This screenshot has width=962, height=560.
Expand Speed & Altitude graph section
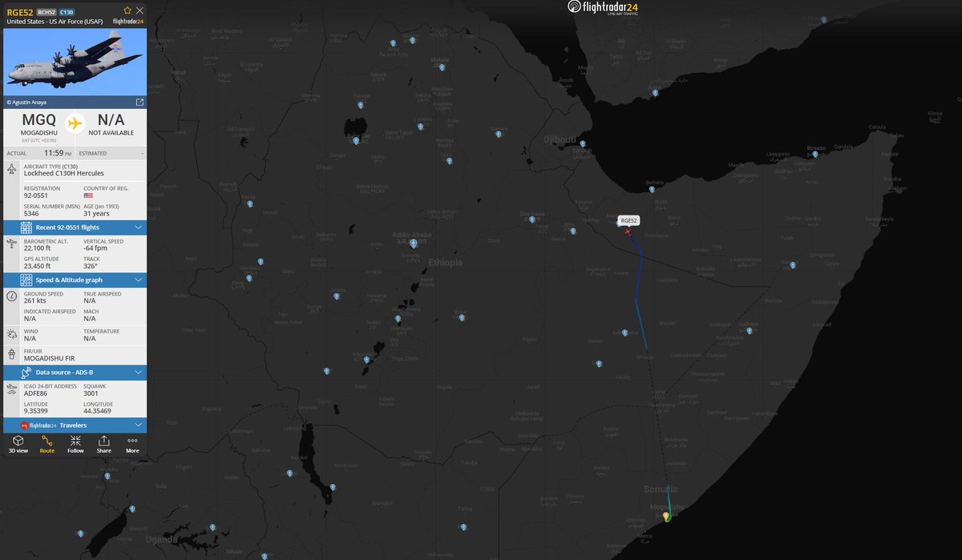[75, 280]
